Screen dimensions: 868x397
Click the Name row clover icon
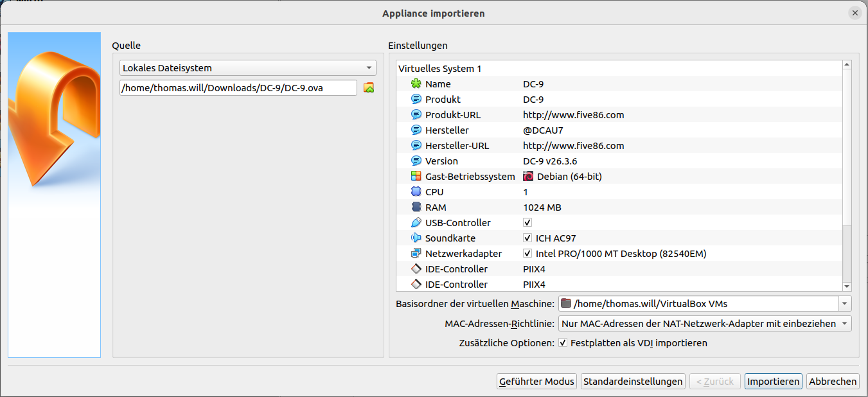(416, 84)
